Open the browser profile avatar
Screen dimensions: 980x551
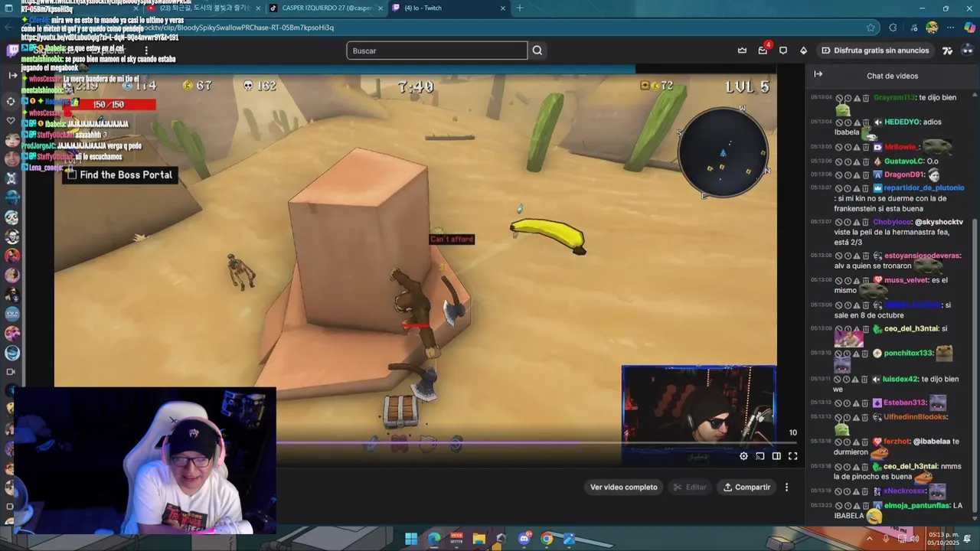pyautogui.click(x=932, y=28)
